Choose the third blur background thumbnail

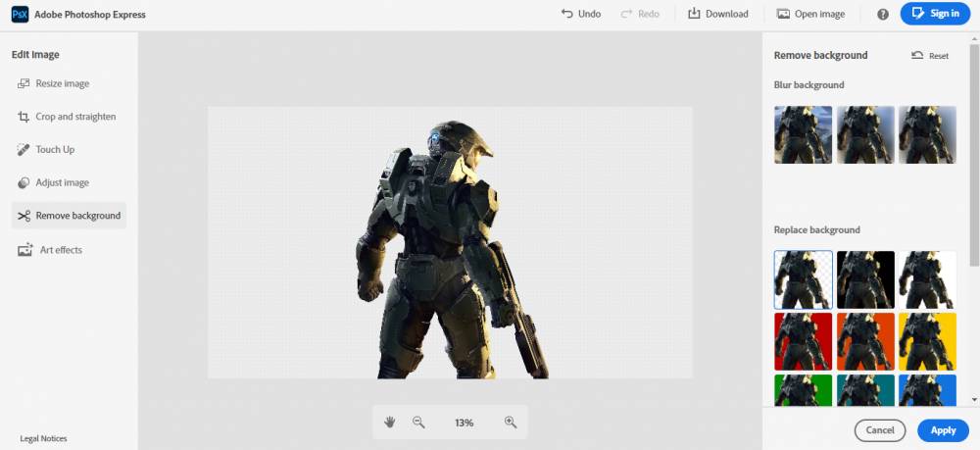pos(927,134)
